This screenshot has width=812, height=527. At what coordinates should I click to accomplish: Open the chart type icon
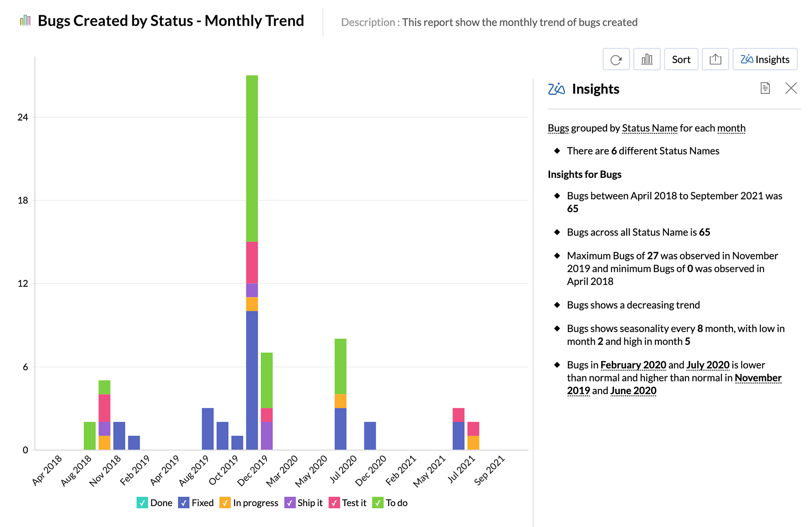point(647,60)
